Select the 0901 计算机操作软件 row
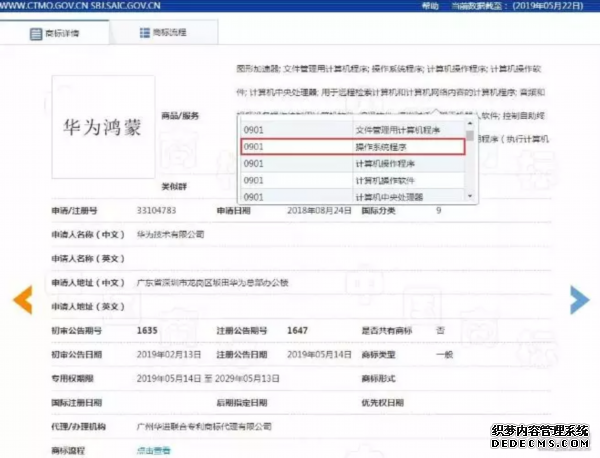The height and width of the screenshot is (458, 600). 353,180
